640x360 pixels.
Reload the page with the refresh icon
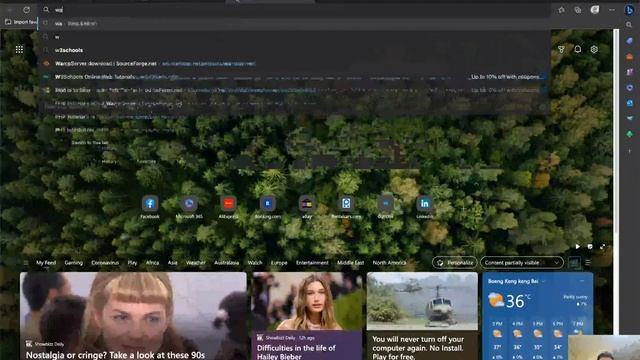pos(27,9)
